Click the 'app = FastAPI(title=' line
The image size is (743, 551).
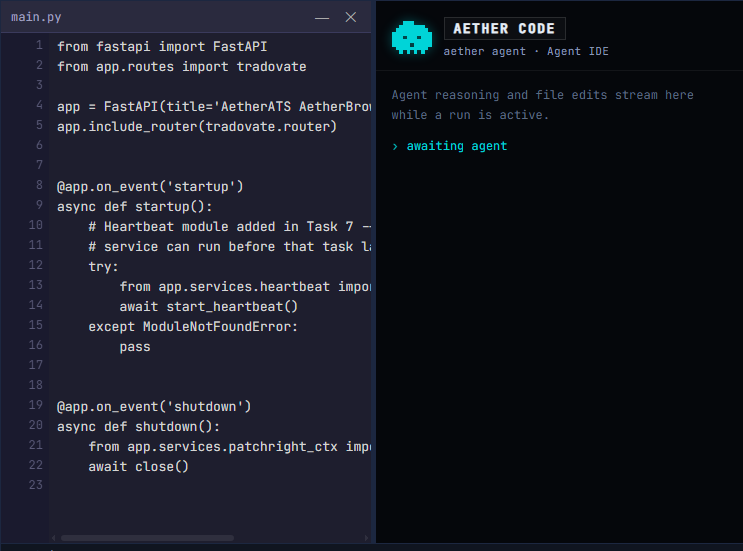coord(214,107)
